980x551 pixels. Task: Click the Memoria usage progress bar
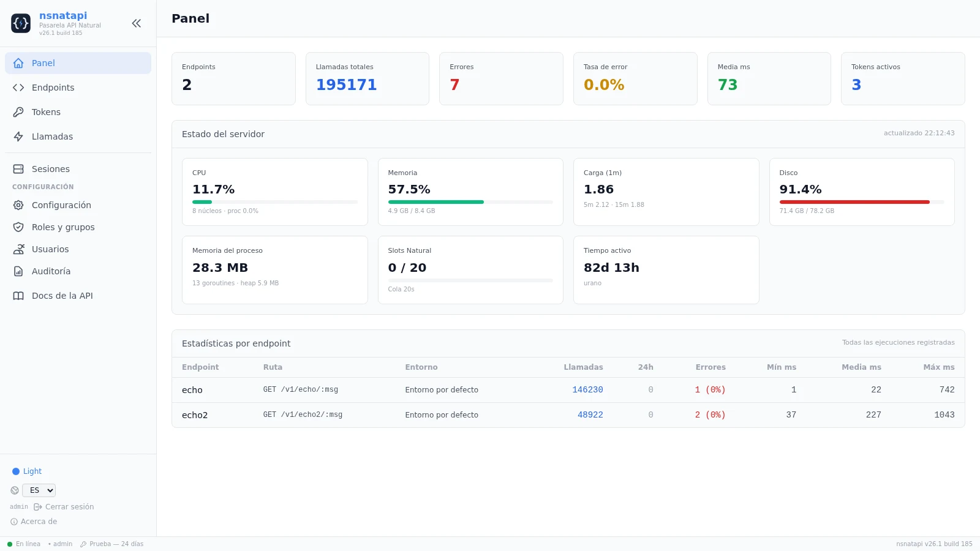[x=470, y=202]
